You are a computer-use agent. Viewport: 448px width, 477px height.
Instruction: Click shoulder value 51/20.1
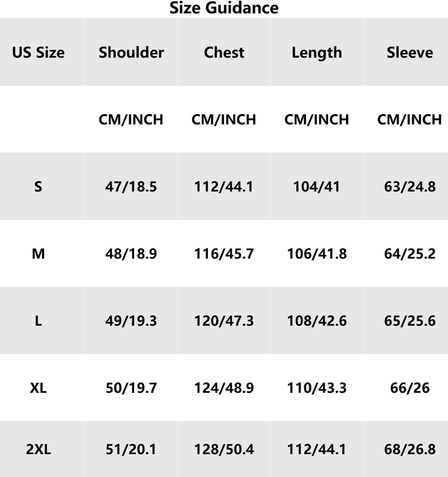pos(131,449)
